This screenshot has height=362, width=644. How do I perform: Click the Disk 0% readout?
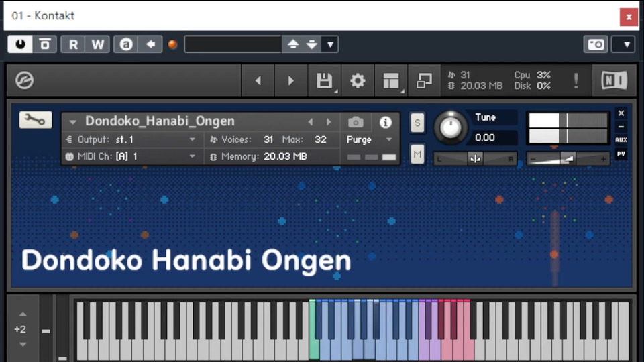(x=532, y=86)
